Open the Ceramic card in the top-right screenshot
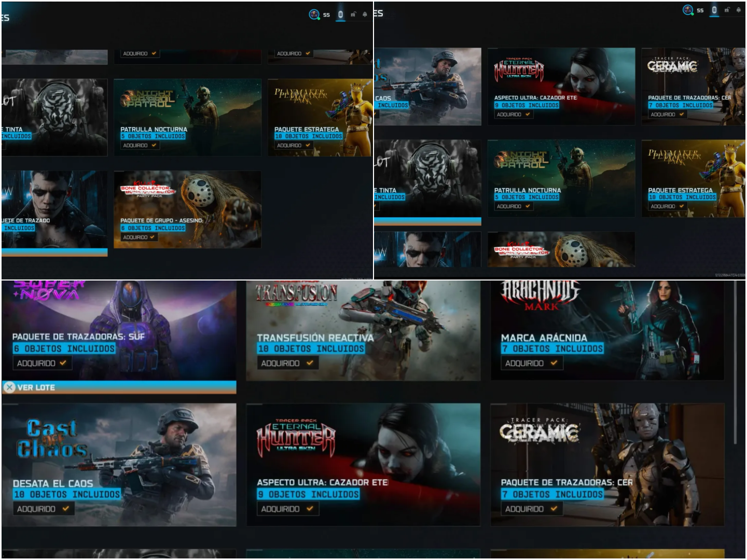This screenshot has width=747, height=560. (x=693, y=87)
